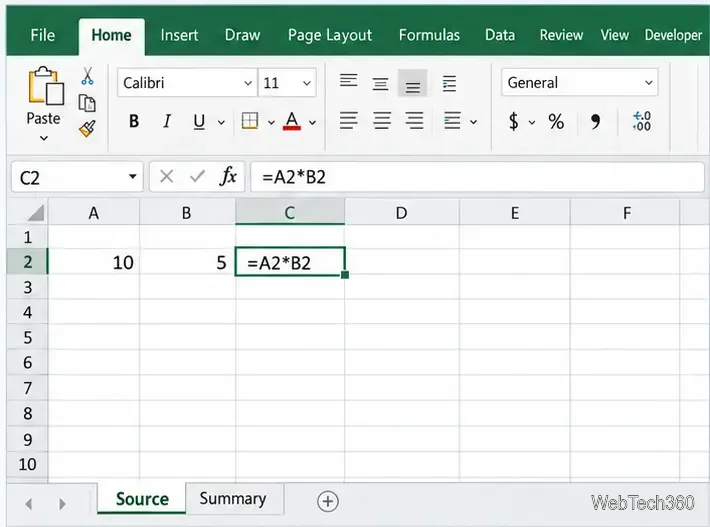
Task: Confirm formula entry with the checkmark
Action: coord(197,177)
